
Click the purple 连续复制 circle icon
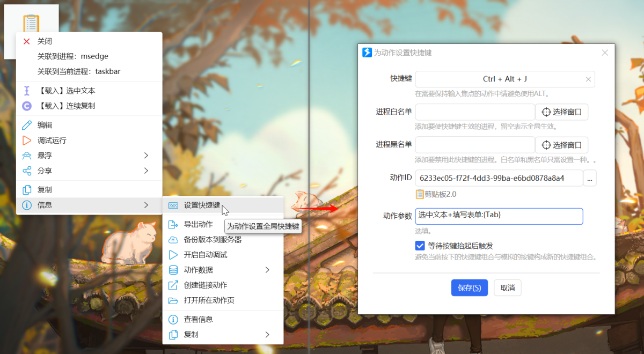point(26,106)
